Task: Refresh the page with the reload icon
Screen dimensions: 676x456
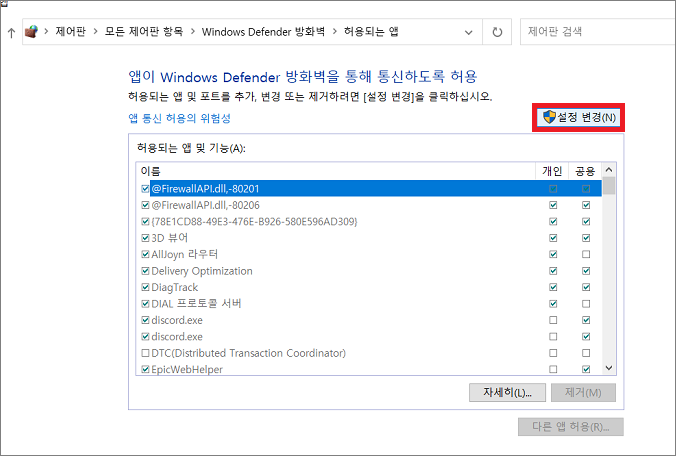Action: point(497,32)
